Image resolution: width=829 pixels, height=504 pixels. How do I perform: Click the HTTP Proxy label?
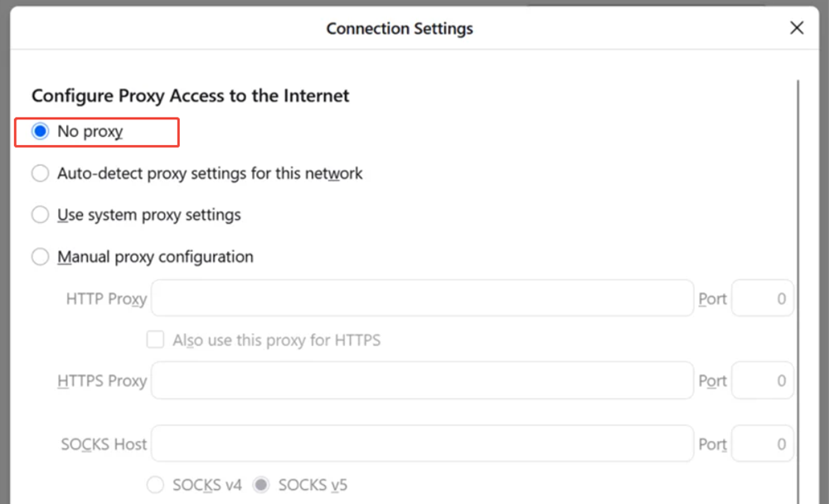coord(106,298)
